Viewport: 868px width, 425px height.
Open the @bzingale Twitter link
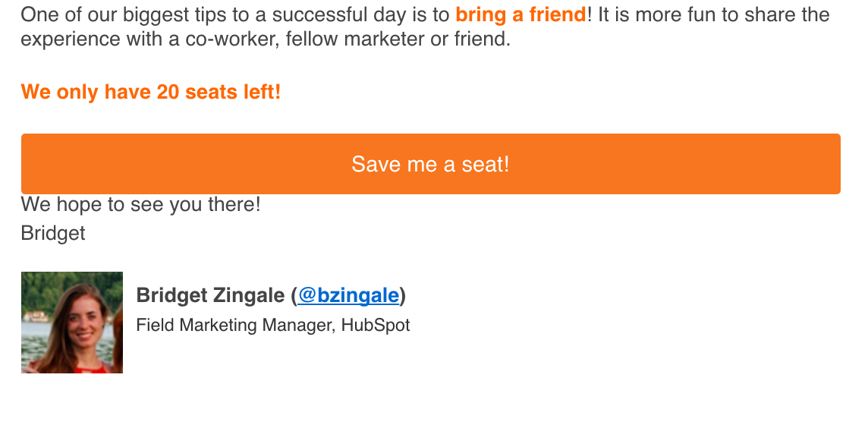pos(348,295)
